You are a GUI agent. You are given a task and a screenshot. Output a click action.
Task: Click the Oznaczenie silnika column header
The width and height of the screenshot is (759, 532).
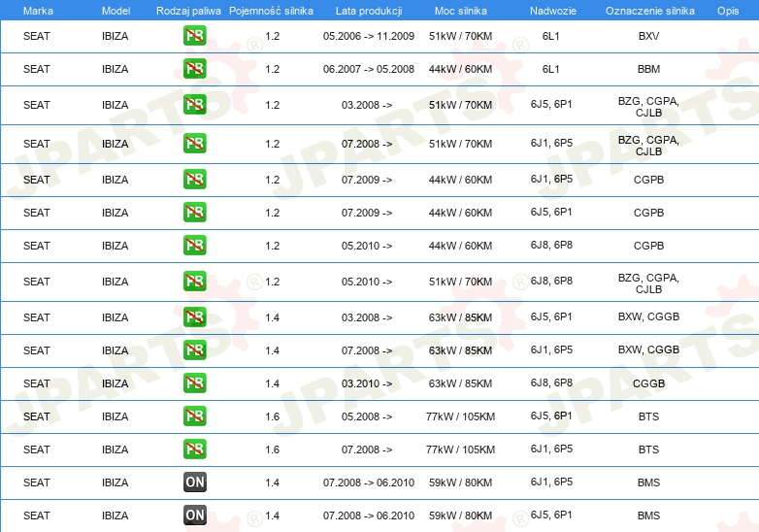[650, 11]
